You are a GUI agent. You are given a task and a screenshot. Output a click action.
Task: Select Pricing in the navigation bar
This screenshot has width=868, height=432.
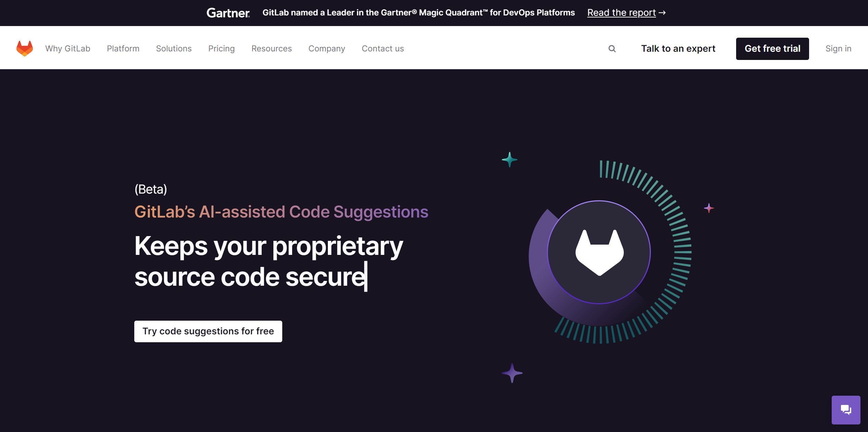[221, 48]
